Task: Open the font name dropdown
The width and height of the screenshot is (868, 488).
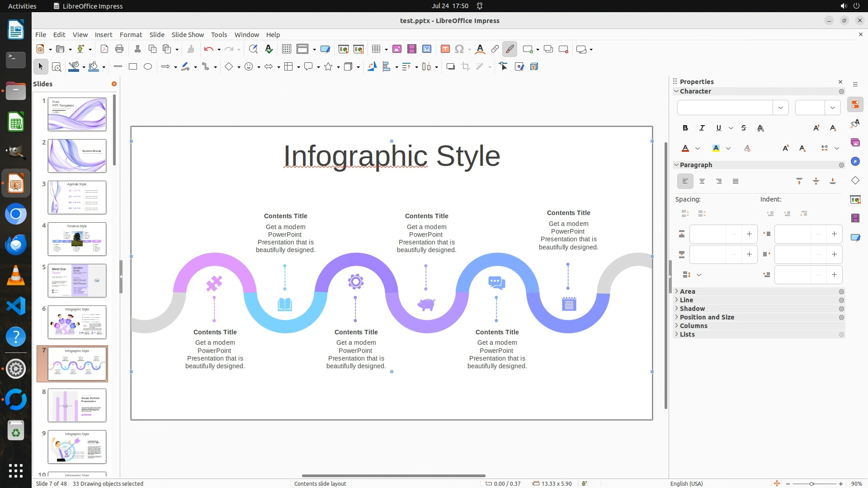Action: [780, 108]
